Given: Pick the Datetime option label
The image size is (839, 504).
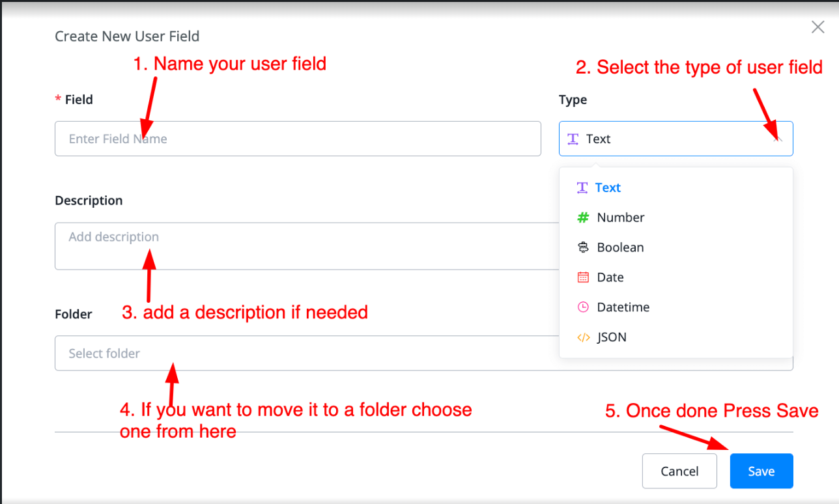Looking at the screenshot, I should click(x=623, y=307).
